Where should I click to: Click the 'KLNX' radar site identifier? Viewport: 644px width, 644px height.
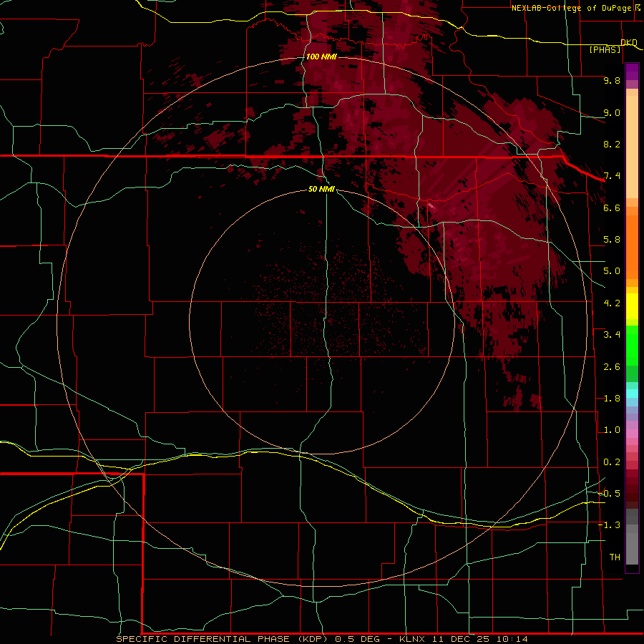(413, 639)
